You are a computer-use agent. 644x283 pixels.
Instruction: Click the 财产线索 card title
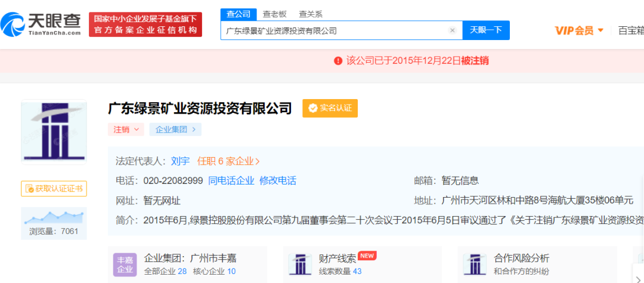337,259
